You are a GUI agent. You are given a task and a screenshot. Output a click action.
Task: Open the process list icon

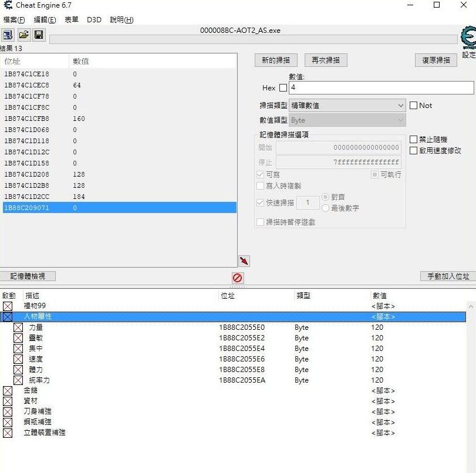click(x=8, y=35)
